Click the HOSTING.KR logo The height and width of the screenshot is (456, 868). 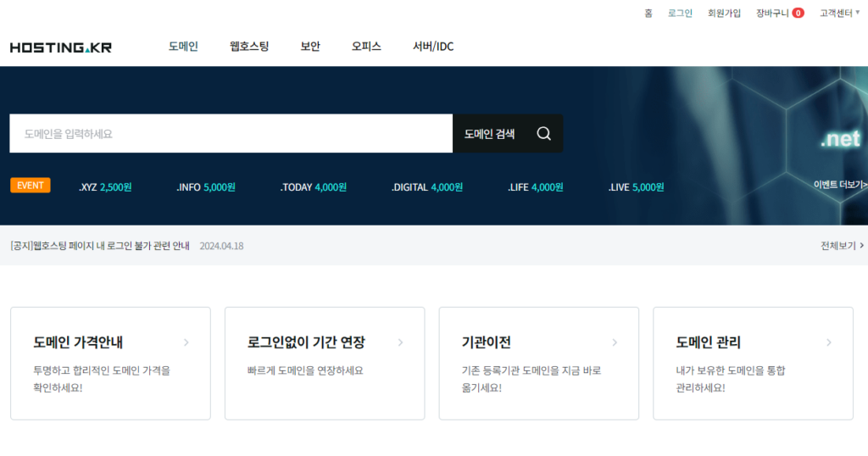61,47
